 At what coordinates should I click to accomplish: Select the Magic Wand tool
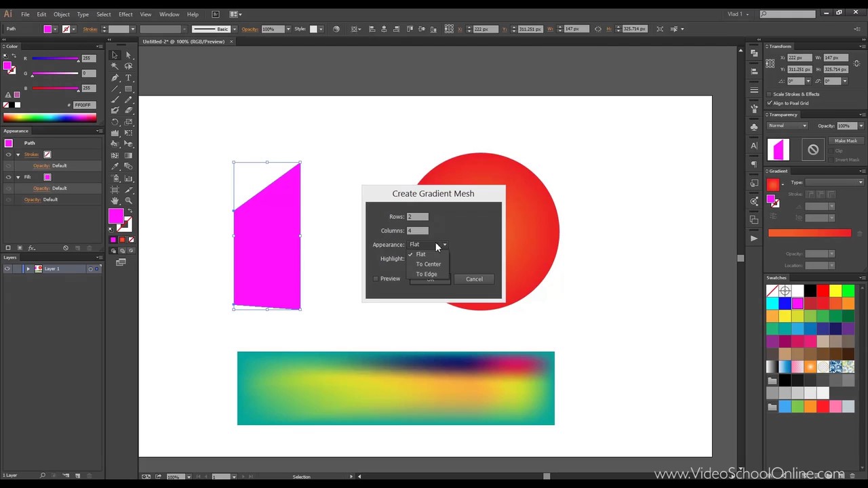(115, 66)
